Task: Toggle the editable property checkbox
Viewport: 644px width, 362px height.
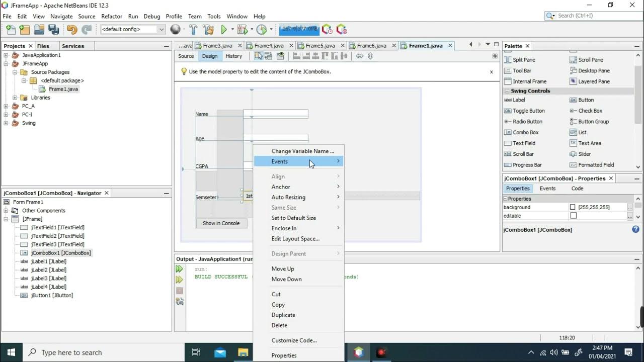Action: [x=573, y=216]
